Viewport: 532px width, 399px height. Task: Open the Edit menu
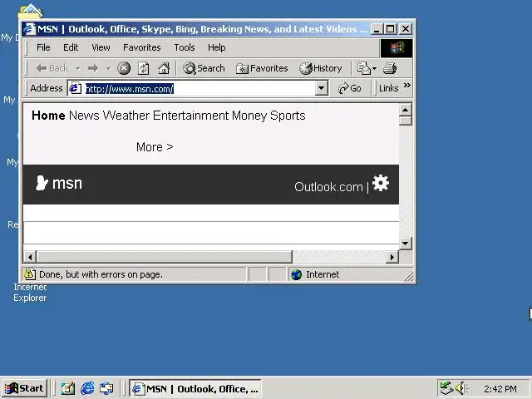[71, 47]
